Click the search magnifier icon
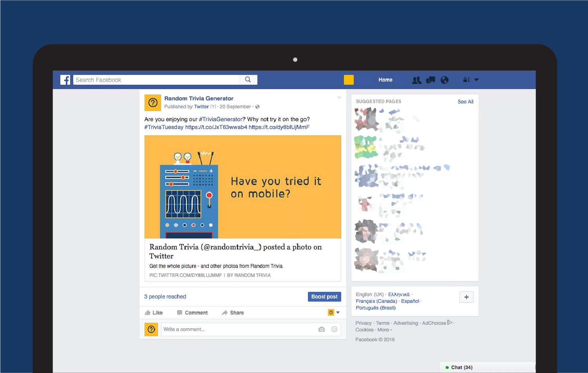The image size is (588, 373). pyautogui.click(x=248, y=80)
